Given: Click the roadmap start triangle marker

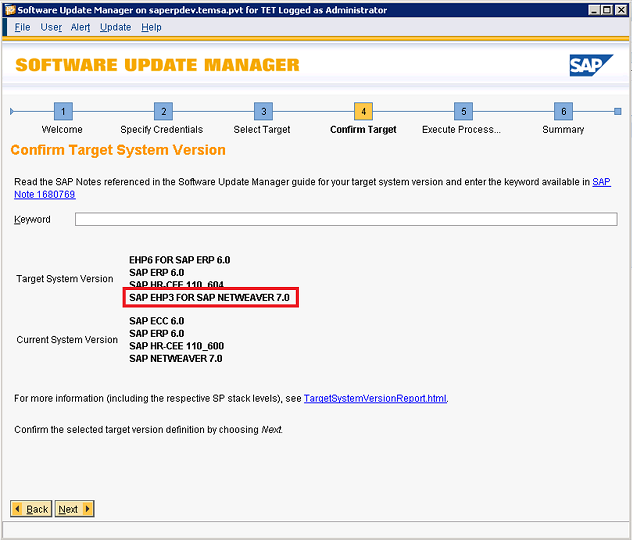Looking at the screenshot, I should [x=12, y=111].
